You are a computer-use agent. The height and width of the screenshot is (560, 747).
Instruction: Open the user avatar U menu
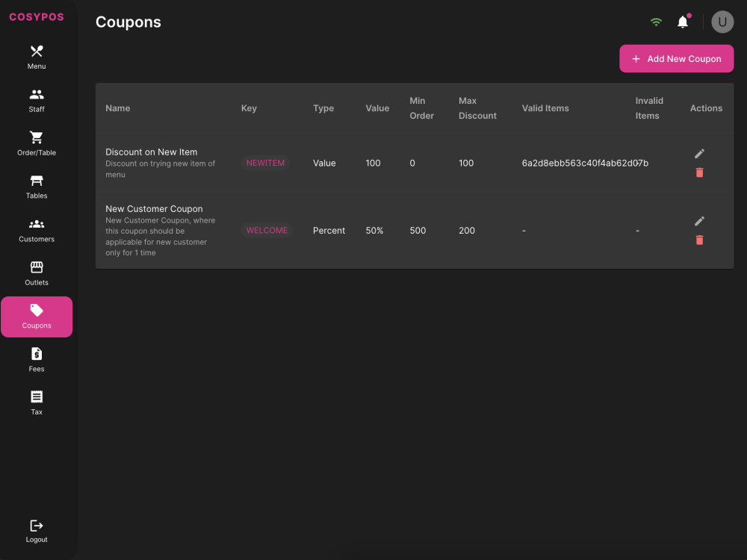(x=722, y=22)
